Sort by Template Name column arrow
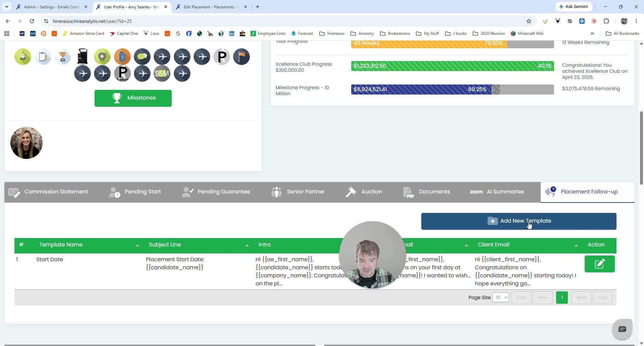This screenshot has height=346, width=644. 138,245
